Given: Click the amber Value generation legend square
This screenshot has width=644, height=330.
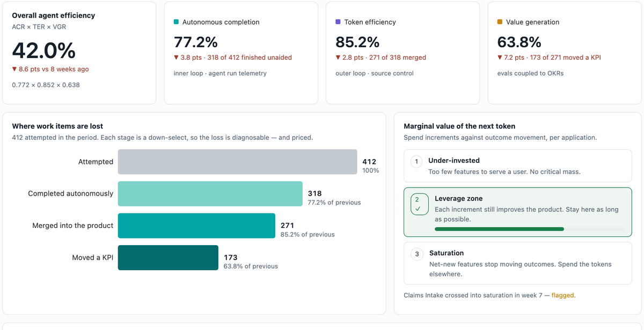Looking at the screenshot, I should tap(500, 22).
